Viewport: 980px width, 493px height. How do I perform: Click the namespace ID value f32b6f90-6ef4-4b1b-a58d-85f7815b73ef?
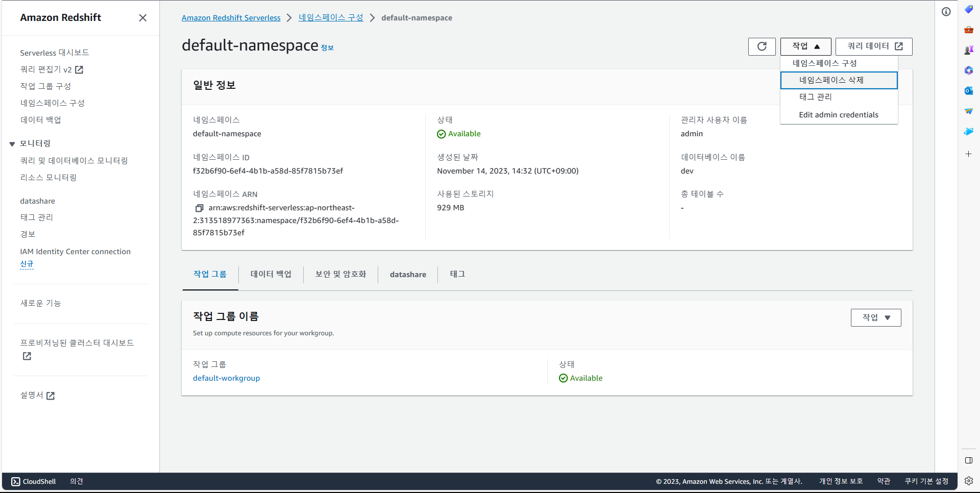tap(268, 171)
